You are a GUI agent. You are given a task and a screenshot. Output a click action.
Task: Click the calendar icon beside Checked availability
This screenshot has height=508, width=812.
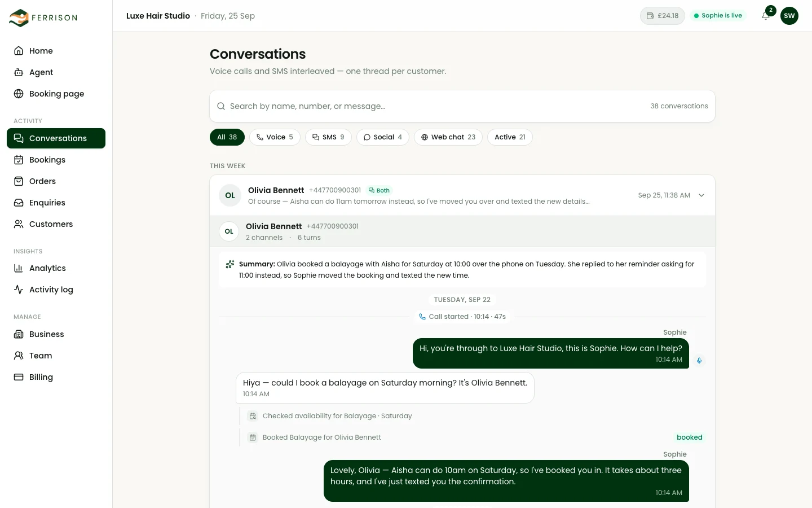(x=253, y=416)
